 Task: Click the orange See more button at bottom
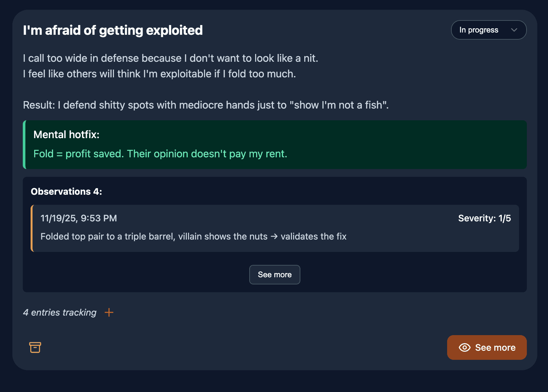click(x=486, y=347)
